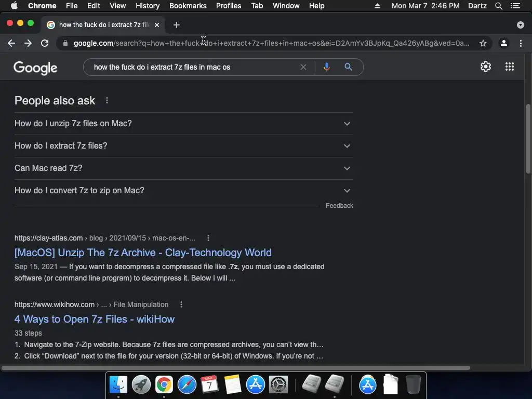Open Control Center list icon in menu bar

click(x=515, y=6)
